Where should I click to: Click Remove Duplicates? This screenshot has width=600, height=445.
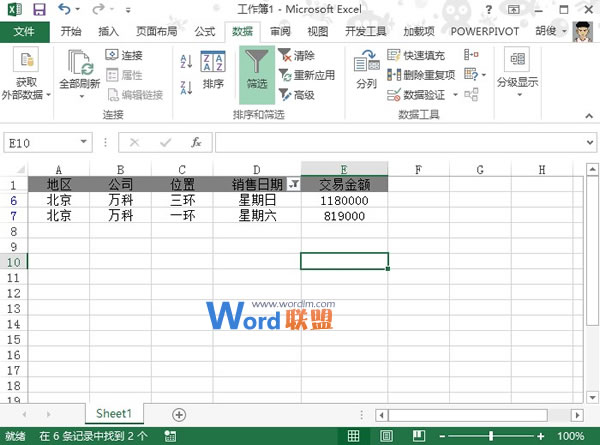point(421,75)
